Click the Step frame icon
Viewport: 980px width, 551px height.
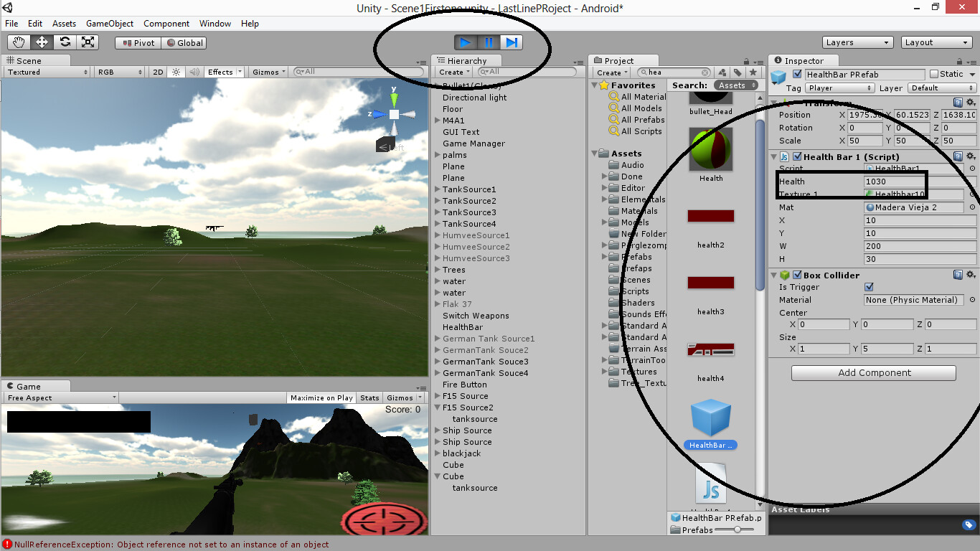coord(512,42)
